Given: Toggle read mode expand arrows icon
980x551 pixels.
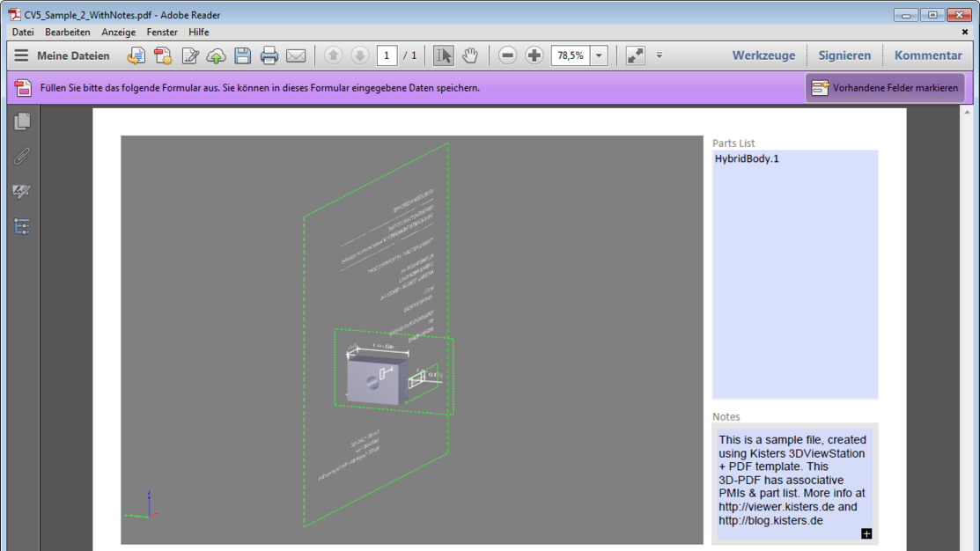Looking at the screenshot, I should tap(635, 55).
